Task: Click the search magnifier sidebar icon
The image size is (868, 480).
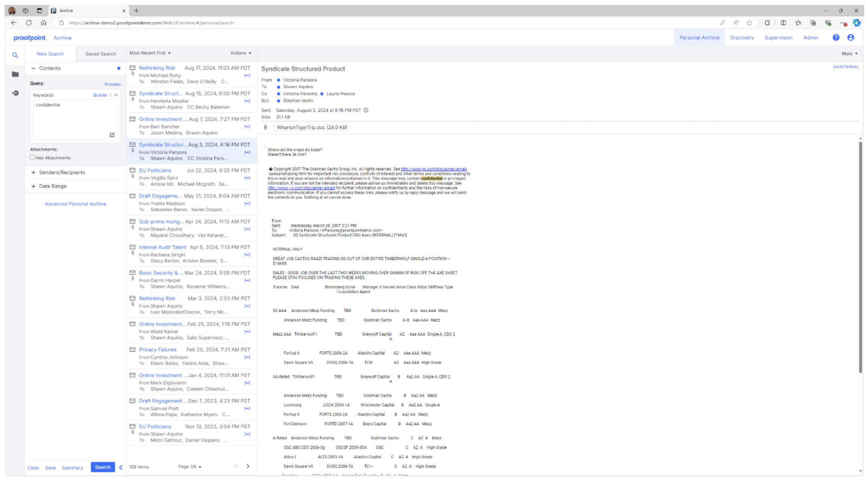Action: pyautogui.click(x=15, y=55)
